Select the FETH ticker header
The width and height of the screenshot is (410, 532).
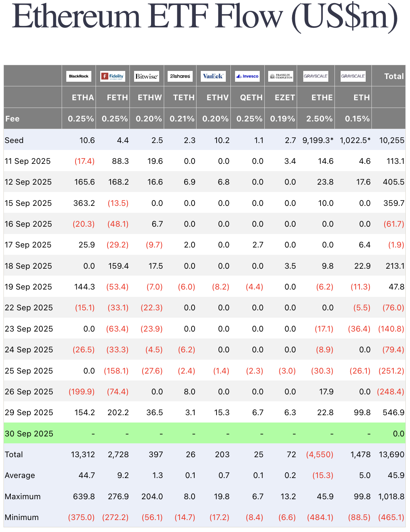pos(117,98)
